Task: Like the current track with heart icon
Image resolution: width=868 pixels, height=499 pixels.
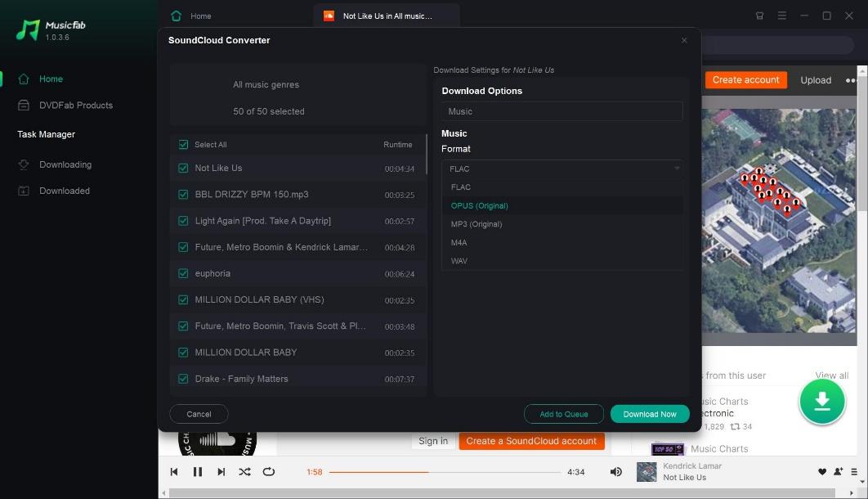Action: pos(822,472)
